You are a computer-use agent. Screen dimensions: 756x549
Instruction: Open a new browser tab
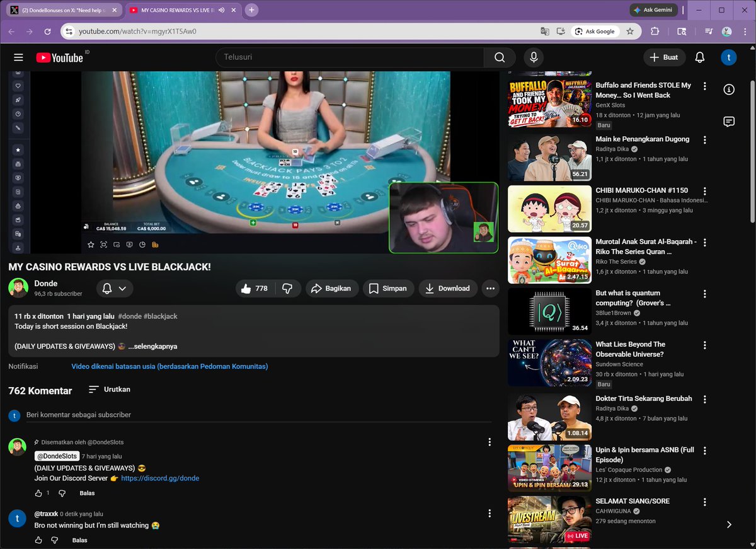click(251, 10)
